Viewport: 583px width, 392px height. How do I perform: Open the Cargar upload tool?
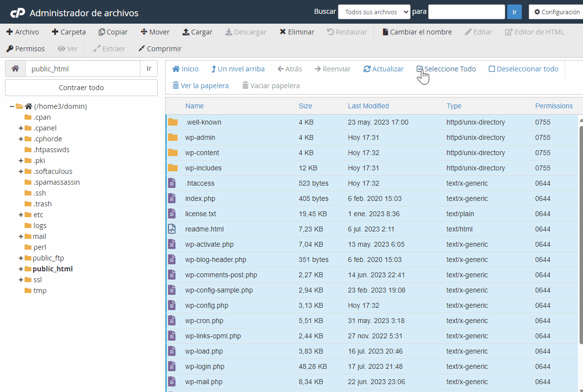tap(198, 32)
